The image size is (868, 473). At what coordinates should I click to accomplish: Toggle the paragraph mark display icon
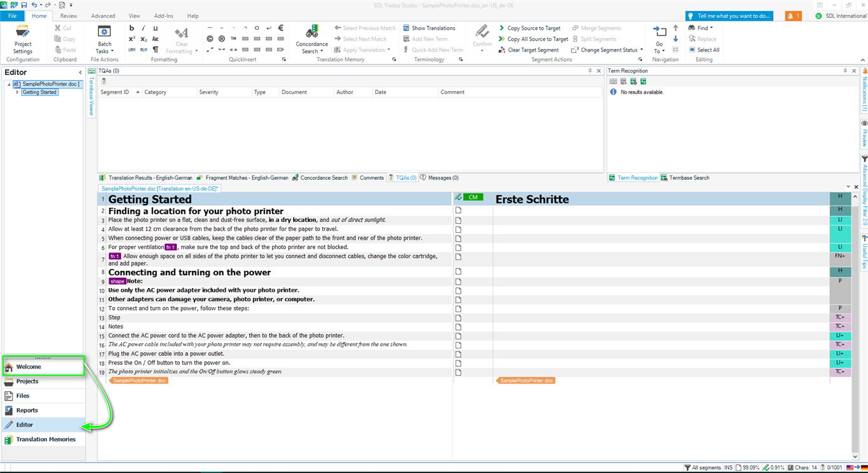click(x=156, y=50)
